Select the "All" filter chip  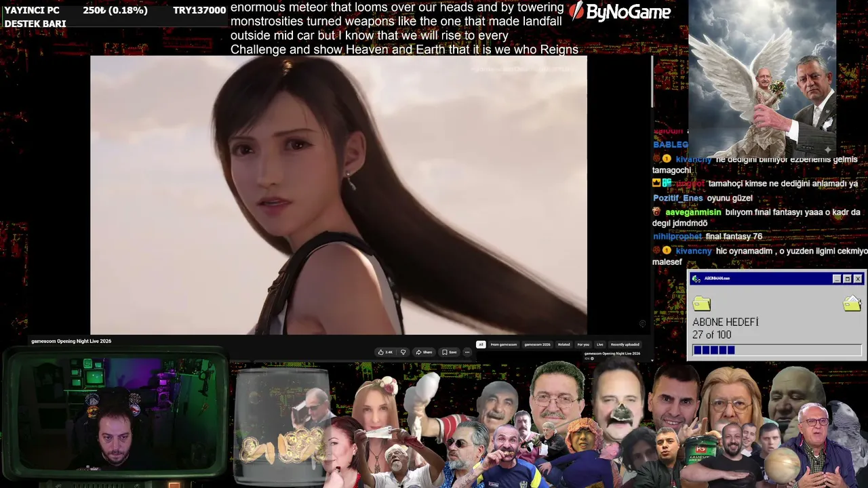tap(481, 344)
